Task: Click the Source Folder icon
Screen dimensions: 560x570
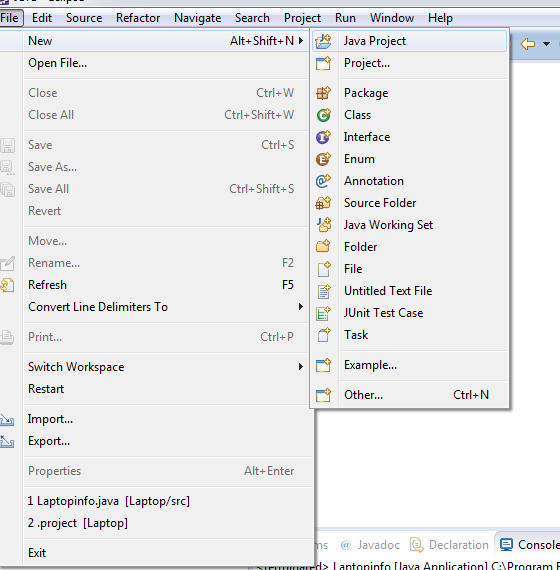Action: [x=323, y=203]
